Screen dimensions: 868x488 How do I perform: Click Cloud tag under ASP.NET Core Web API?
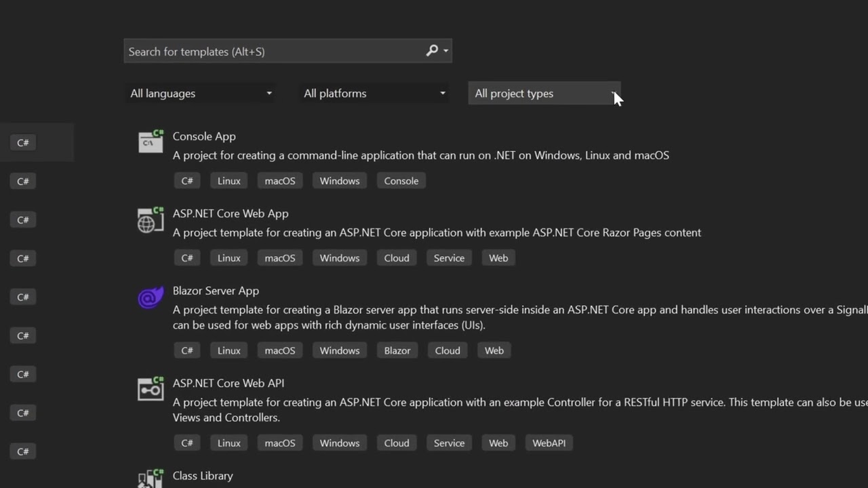pos(397,443)
